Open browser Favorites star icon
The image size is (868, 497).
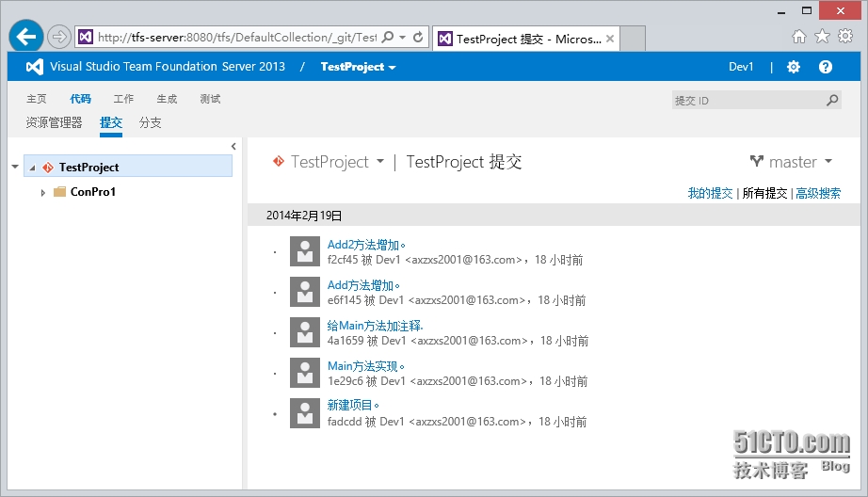click(822, 37)
